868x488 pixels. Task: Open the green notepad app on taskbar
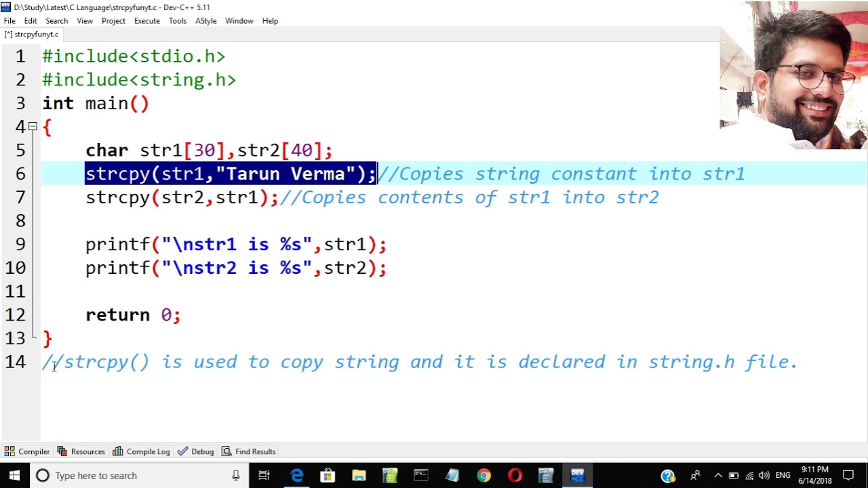pyautogui.click(x=390, y=476)
